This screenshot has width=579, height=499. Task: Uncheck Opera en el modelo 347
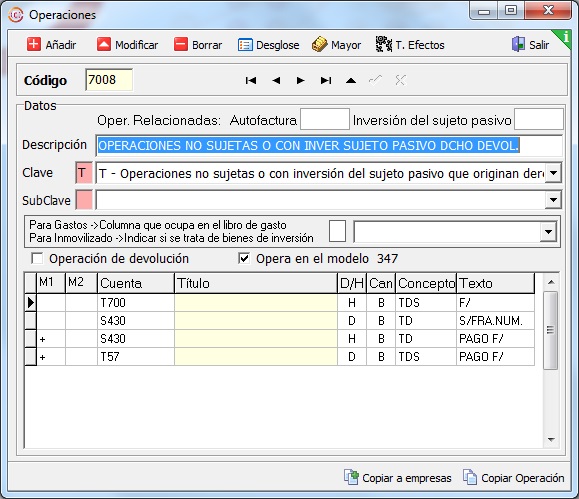[x=244, y=258]
